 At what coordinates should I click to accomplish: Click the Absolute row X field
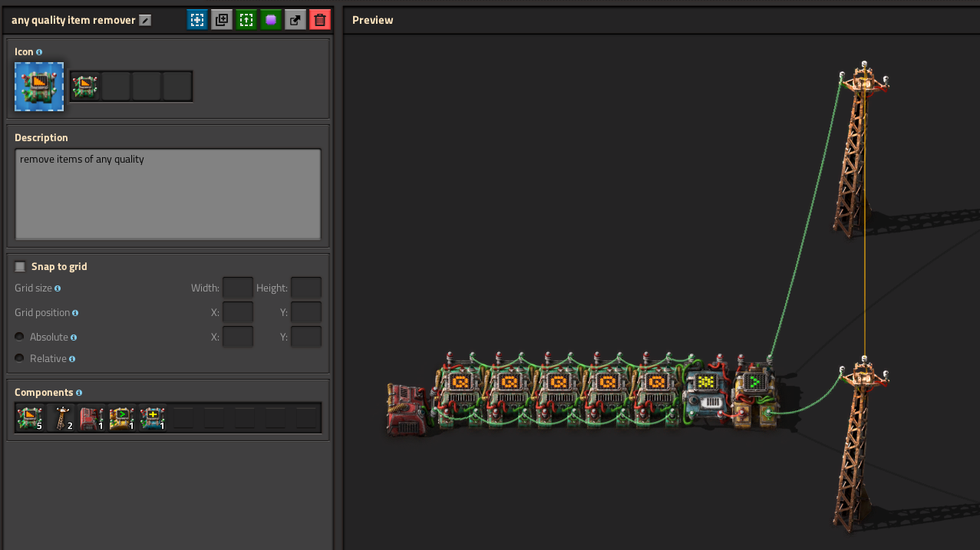tap(237, 337)
